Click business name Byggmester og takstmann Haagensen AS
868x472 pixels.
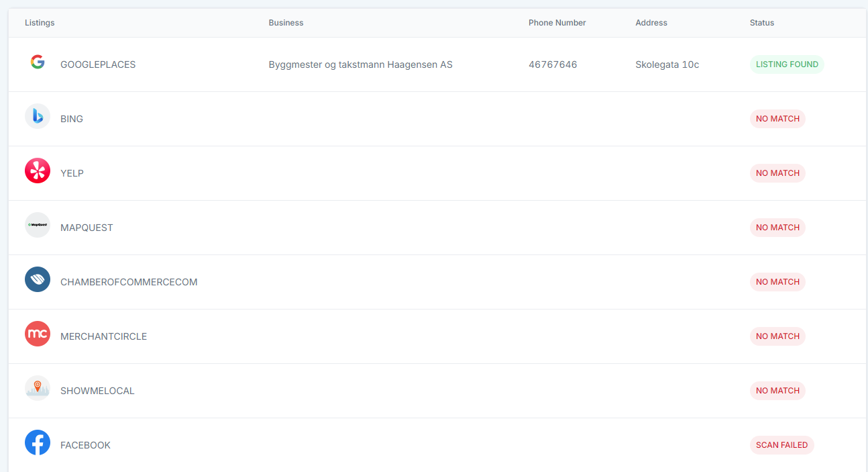(360, 65)
